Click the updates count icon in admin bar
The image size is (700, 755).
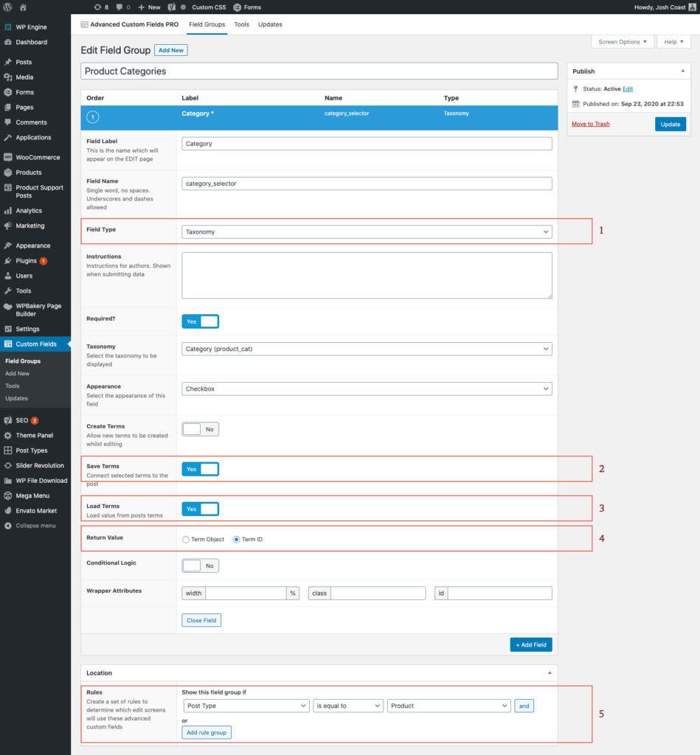[x=97, y=7]
